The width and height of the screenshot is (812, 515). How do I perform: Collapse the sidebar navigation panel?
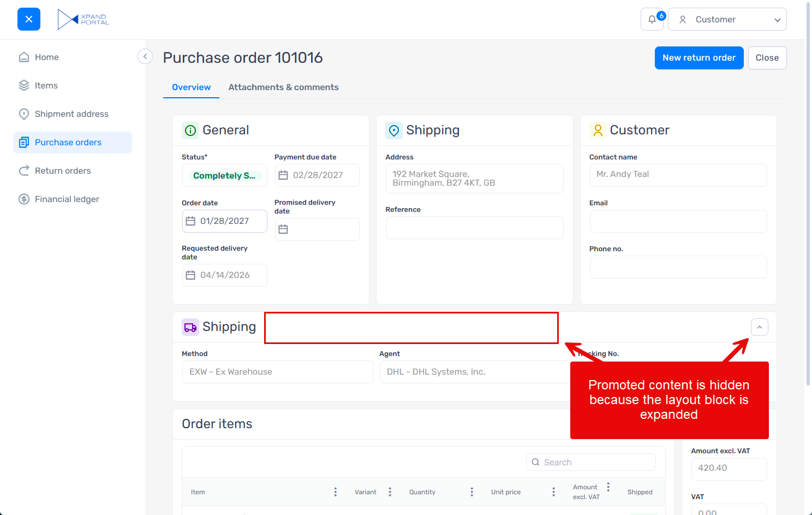point(145,57)
